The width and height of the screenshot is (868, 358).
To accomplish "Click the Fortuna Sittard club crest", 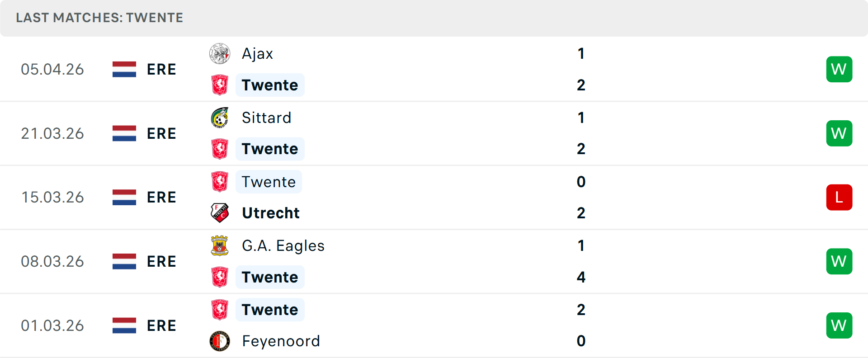I will tap(220, 118).
